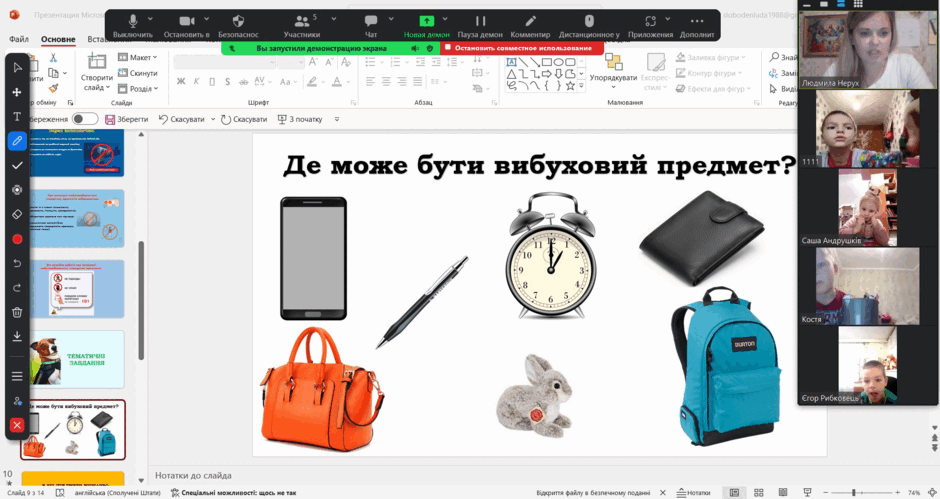
Task: Click Створити слайд new slide button
Action: (97, 71)
